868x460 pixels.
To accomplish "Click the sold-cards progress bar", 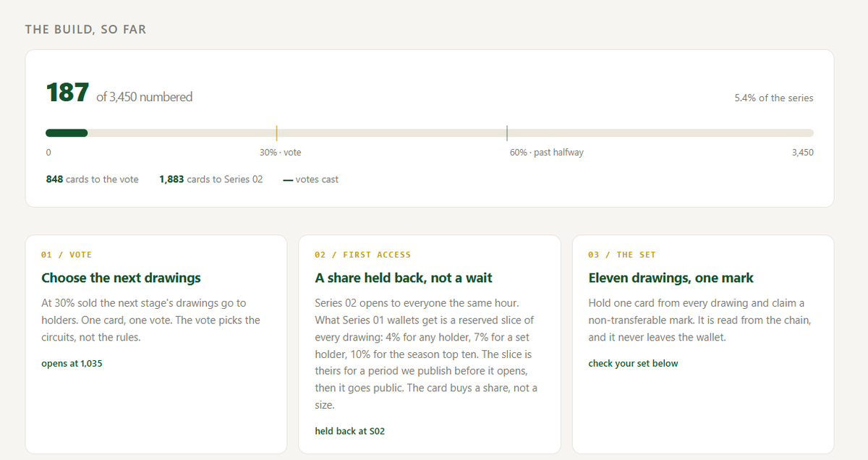I will [x=430, y=133].
